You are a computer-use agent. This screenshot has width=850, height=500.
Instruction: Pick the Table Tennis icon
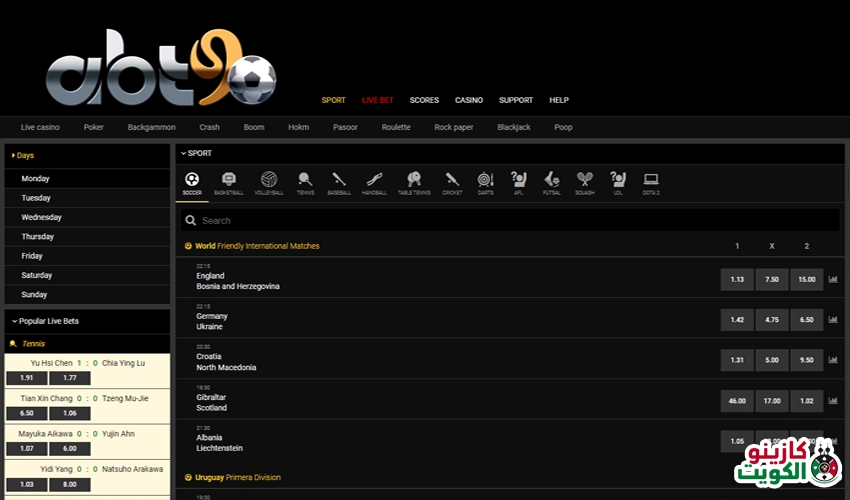pos(414,182)
